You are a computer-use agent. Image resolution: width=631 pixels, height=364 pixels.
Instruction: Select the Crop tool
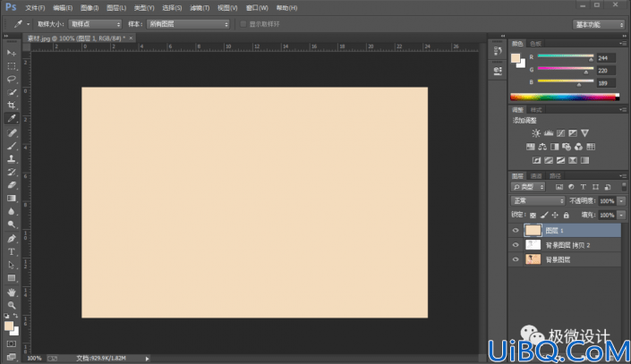(x=12, y=106)
